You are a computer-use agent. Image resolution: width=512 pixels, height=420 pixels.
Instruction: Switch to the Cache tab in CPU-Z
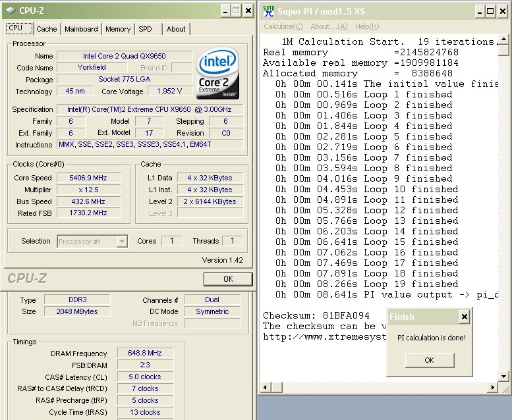[46, 29]
